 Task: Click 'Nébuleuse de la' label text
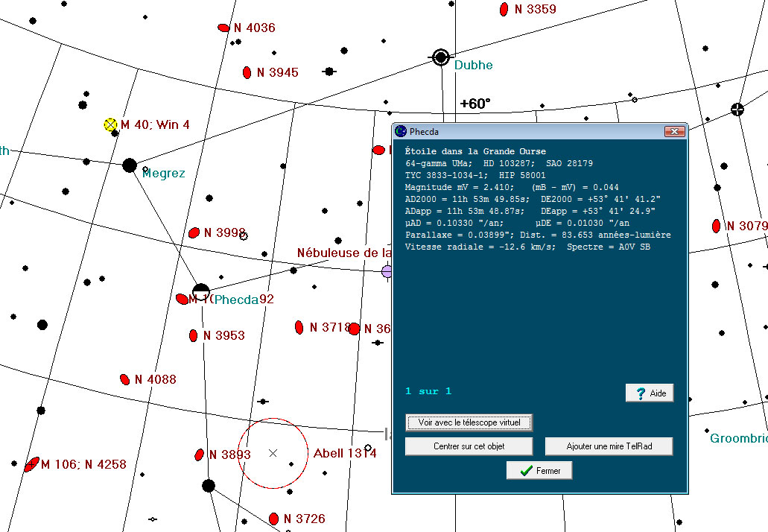pos(344,253)
